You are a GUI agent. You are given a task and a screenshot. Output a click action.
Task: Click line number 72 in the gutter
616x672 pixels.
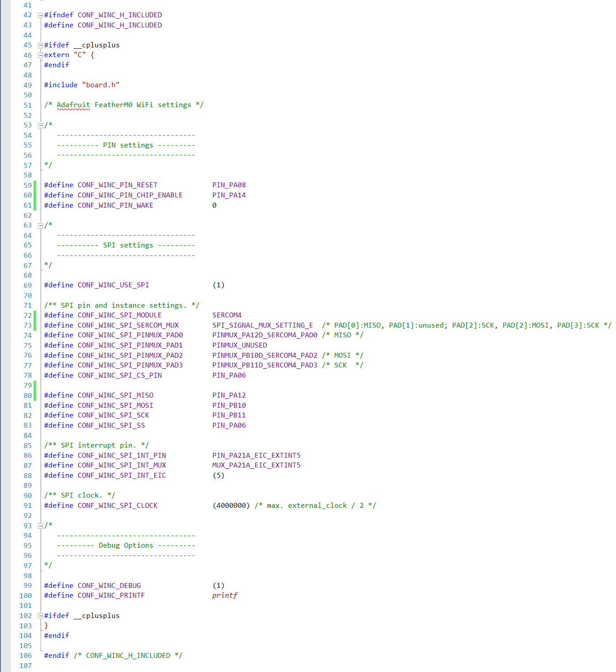(x=27, y=315)
